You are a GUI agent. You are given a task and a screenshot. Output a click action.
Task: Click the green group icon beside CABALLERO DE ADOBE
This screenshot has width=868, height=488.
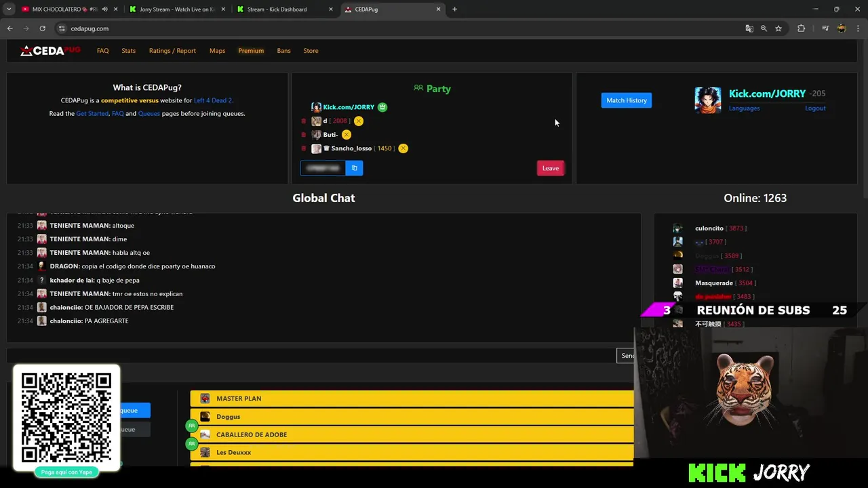[192, 426]
